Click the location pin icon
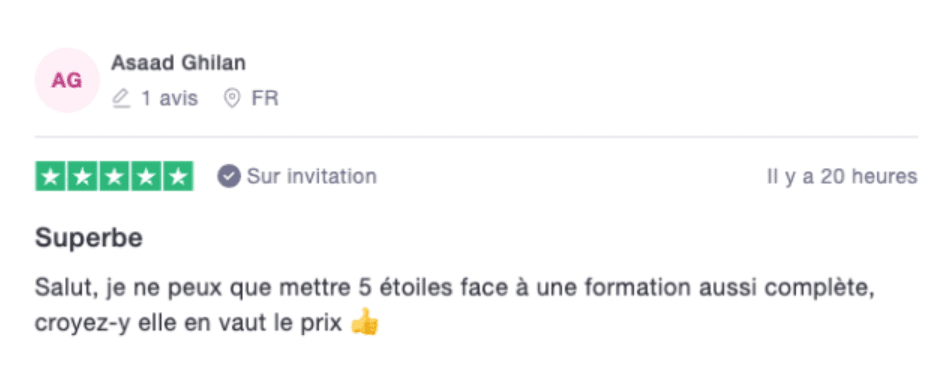The height and width of the screenshot is (382, 938). click(232, 99)
